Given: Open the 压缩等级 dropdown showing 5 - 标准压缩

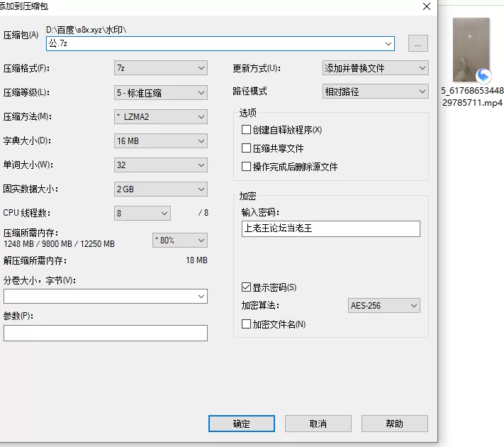Looking at the screenshot, I should [x=161, y=93].
